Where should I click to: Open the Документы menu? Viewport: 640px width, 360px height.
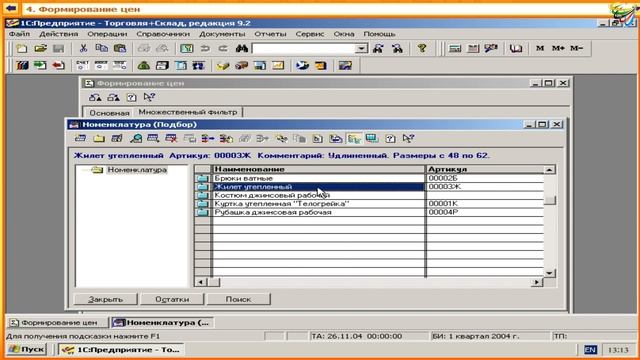(222, 34)
